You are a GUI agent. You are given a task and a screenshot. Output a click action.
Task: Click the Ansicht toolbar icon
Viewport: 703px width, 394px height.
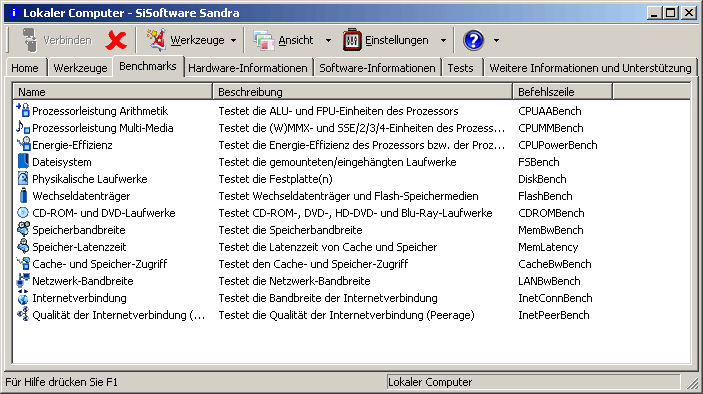tap(264, 40)
